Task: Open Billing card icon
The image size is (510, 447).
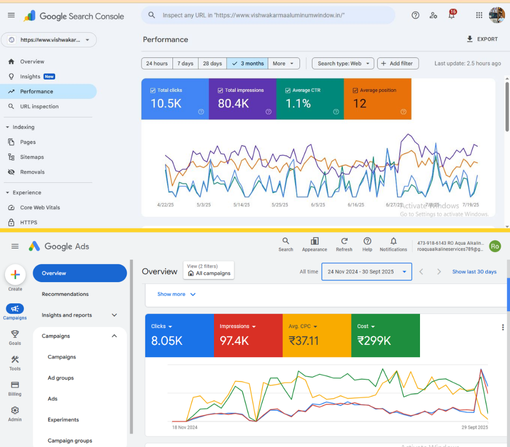Action: coord(15,385)
